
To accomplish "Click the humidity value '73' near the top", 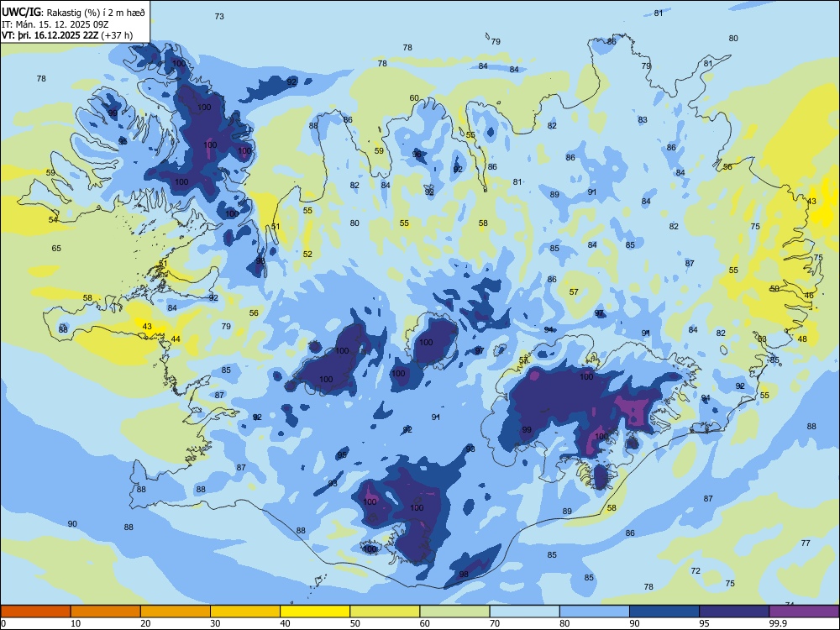I will coord(219,17).
